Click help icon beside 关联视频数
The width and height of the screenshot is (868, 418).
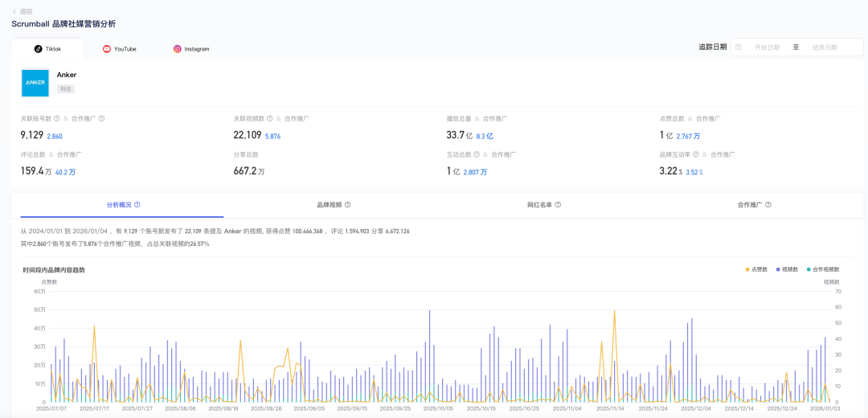[x=269, y=118]
